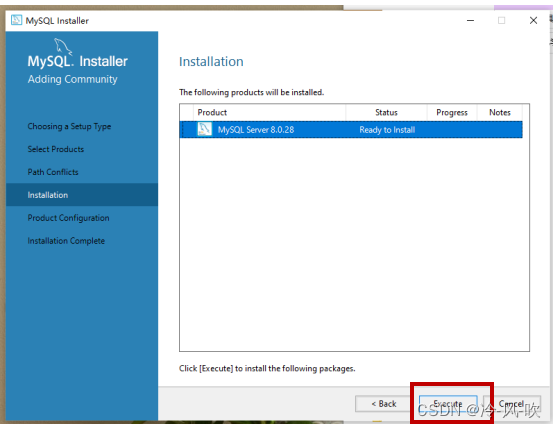Click the Installation page heading
This screenshot has height=428, width=556.
click(x=211, y=62)
